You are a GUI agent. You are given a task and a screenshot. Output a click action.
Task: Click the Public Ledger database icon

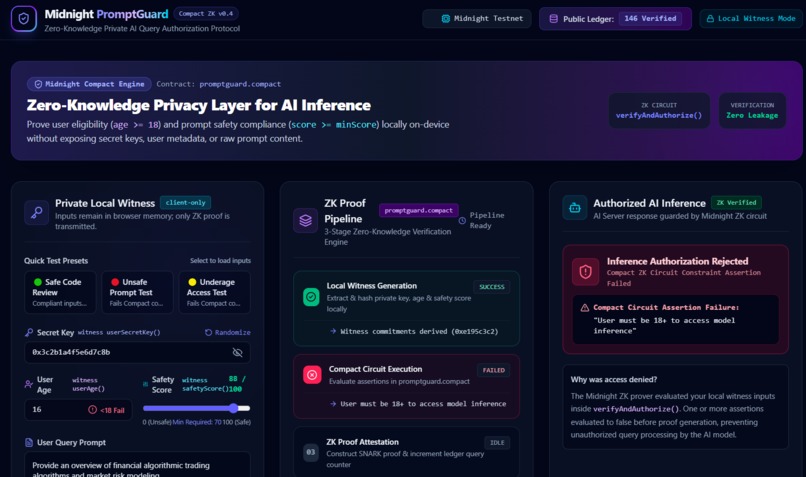pyautogui.click(x=554, y=19)
